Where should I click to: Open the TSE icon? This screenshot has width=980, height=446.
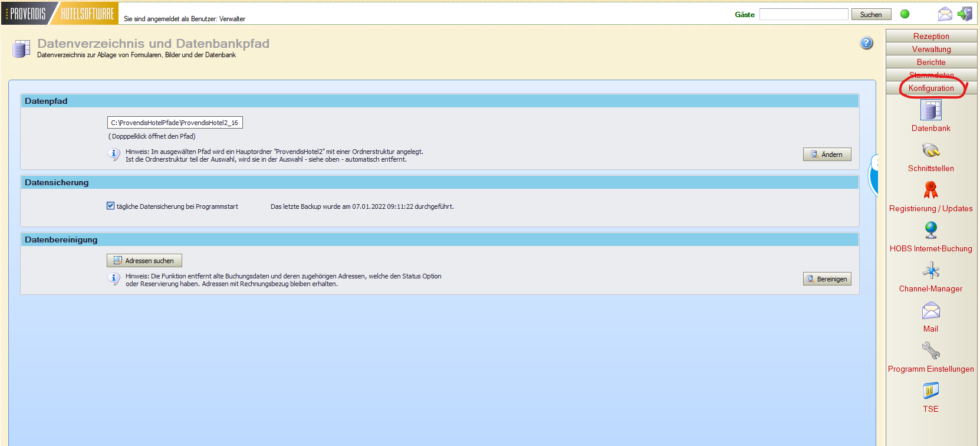pyautogui.click(x=930, y=391)
